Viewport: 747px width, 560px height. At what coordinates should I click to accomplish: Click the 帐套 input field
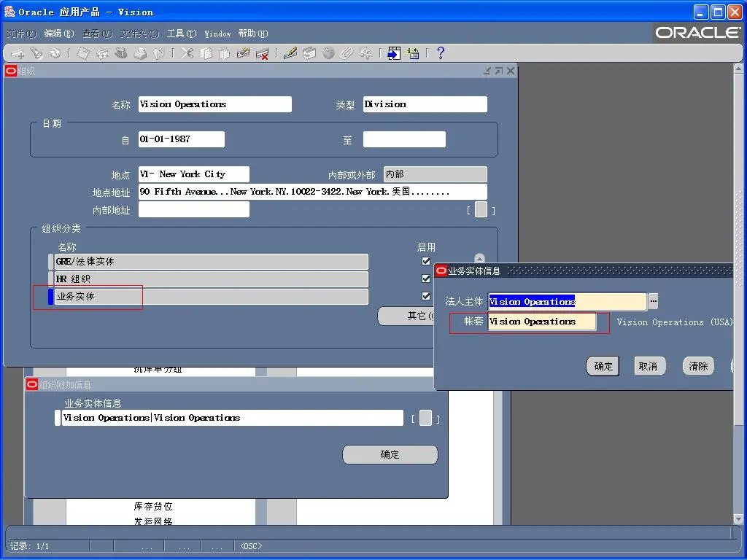click(541, 322)
